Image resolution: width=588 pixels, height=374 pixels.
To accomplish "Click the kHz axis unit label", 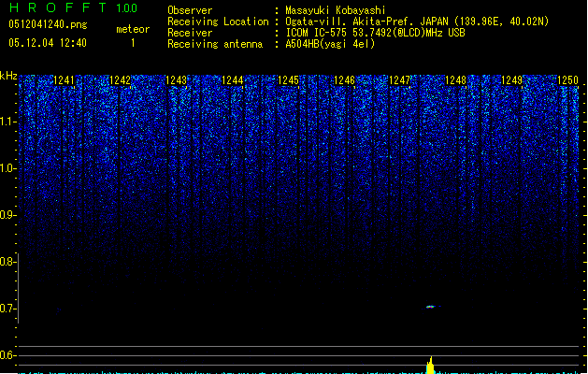I will [x=8, y=76].
